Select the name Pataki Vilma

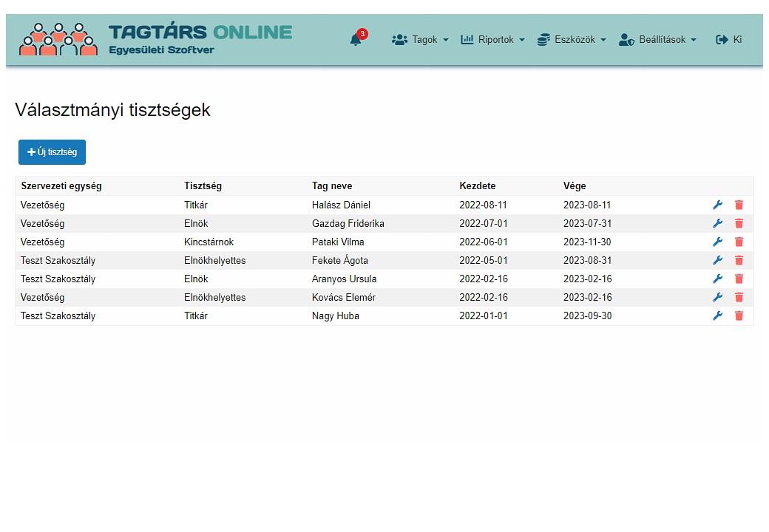pyautogui.click(x=338, y=242)
